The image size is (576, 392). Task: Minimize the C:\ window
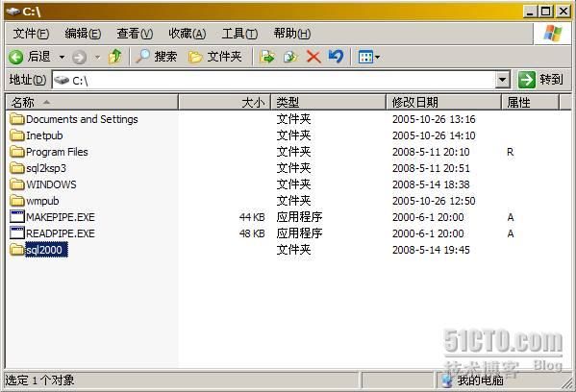[529, 12]
